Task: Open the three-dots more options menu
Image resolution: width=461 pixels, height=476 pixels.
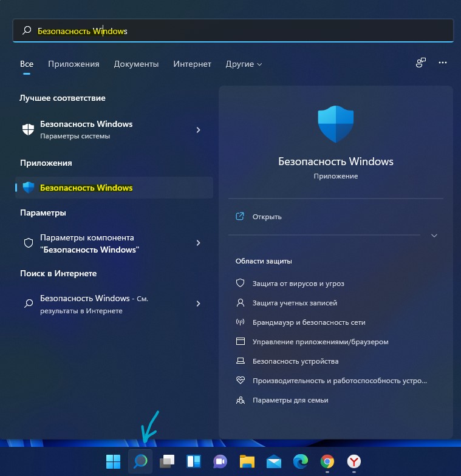Action: pyautogui.click(x=442, y=63)
